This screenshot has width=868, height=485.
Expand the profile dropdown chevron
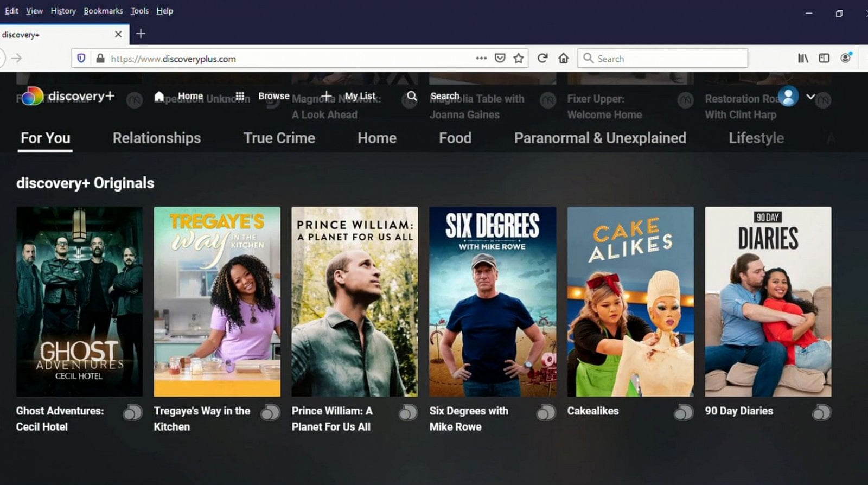tap(810, 97)
